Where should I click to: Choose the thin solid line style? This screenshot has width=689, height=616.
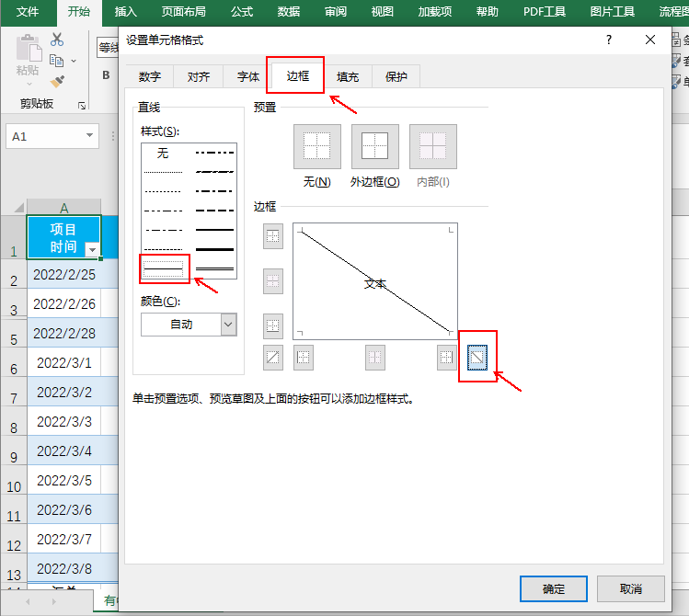(164, 268)
